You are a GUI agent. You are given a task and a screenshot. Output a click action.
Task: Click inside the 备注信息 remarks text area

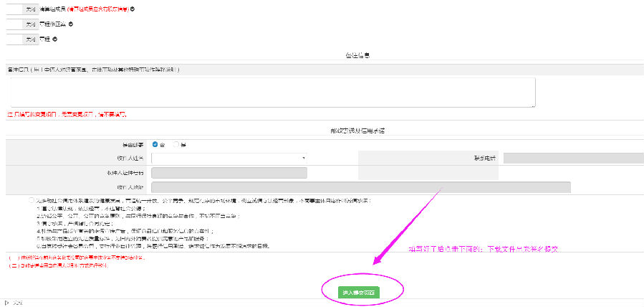pos(271,93)
